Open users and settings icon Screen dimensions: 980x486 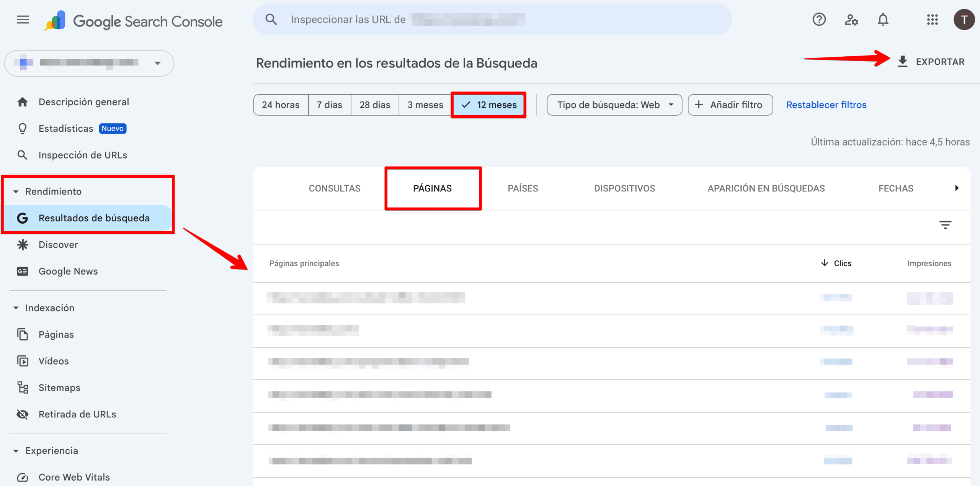coord(851,20)
